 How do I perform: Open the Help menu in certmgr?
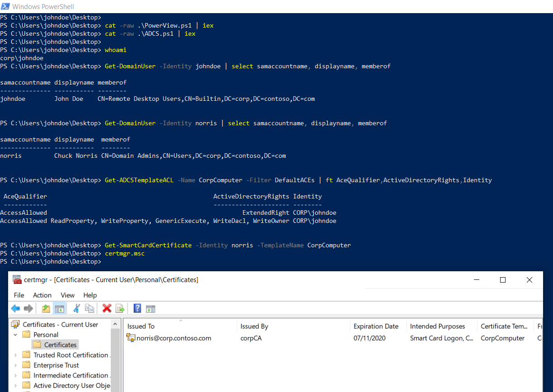pos(90,295)
